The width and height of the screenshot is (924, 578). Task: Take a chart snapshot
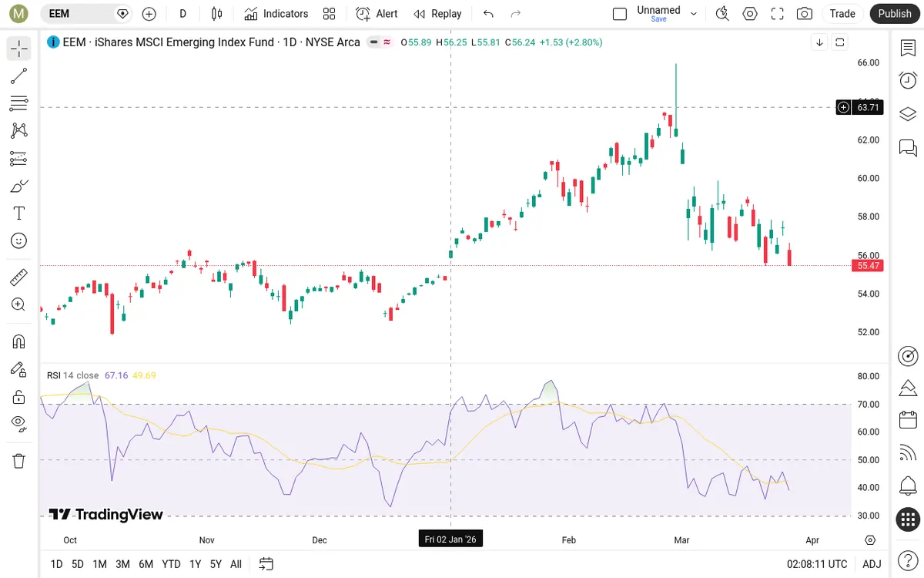(805, 14)
